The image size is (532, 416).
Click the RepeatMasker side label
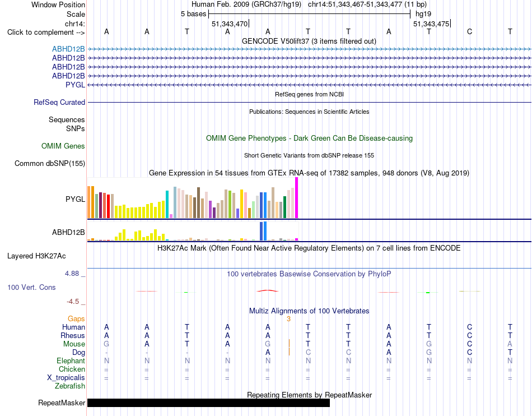(62, 403)
